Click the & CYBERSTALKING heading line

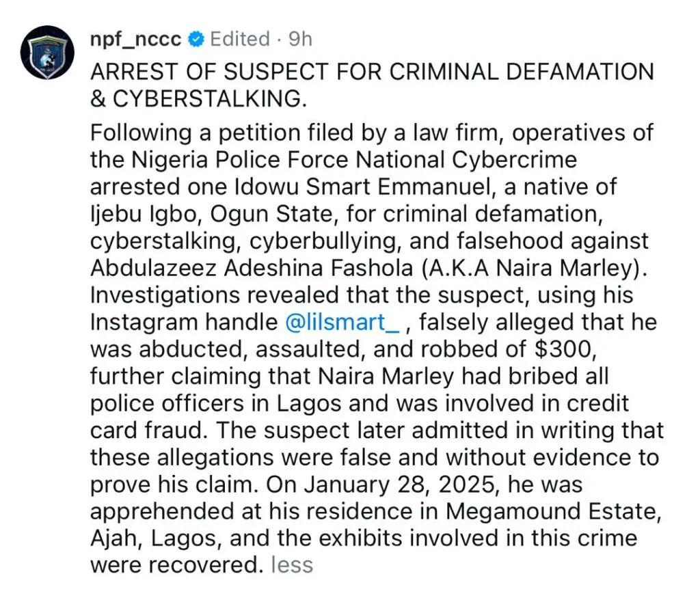tap(196, 98)
